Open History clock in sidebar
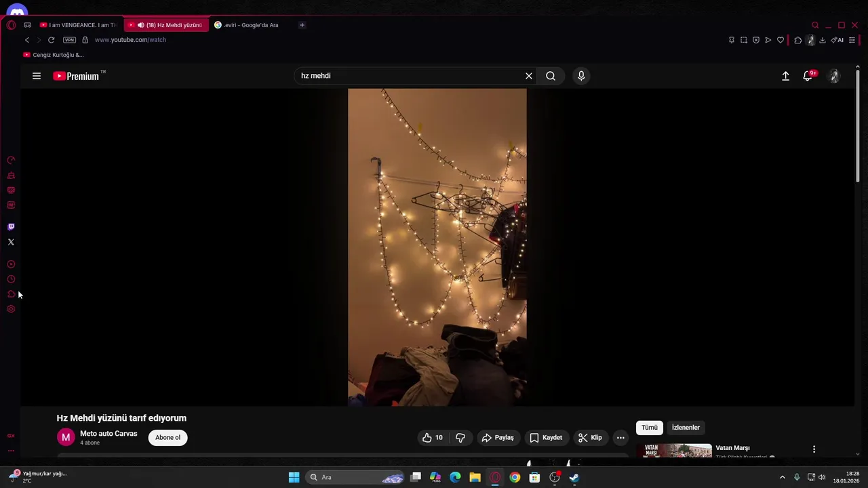 coord(11,279)
